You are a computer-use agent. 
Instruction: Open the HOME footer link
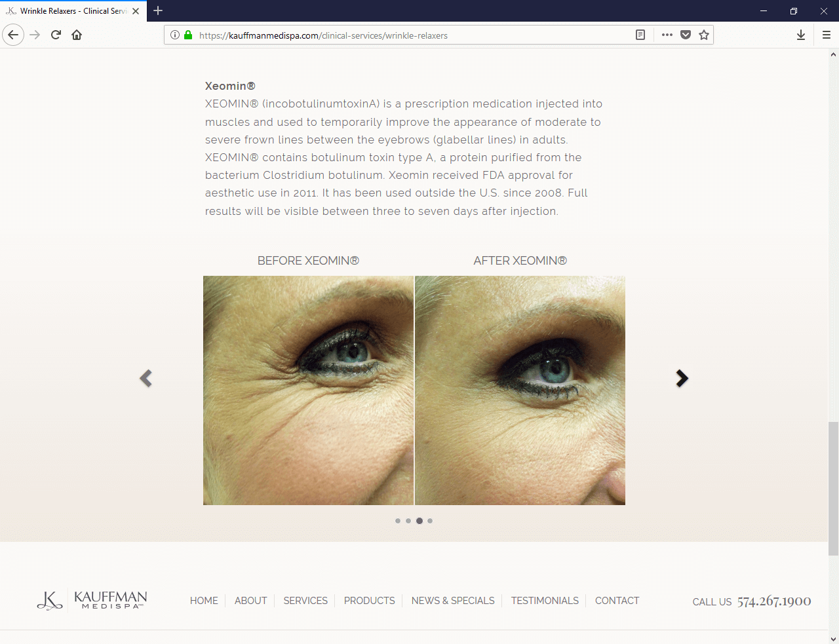click(x=204, y=601)
